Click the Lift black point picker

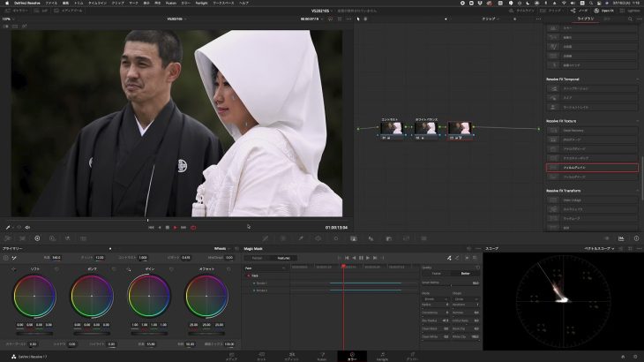[13, 269]
